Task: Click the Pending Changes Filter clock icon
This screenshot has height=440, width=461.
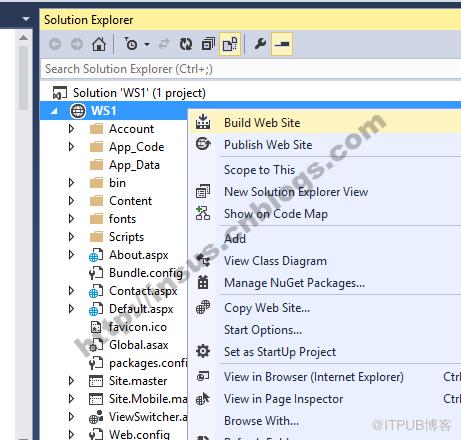Action: (x=131, y=44)
